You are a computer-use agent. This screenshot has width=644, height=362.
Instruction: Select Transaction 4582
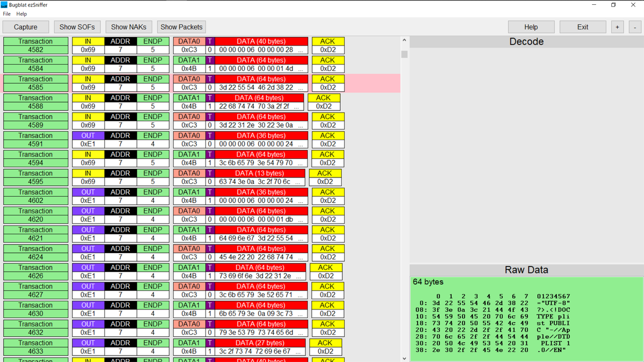click(x=35, y=46)
